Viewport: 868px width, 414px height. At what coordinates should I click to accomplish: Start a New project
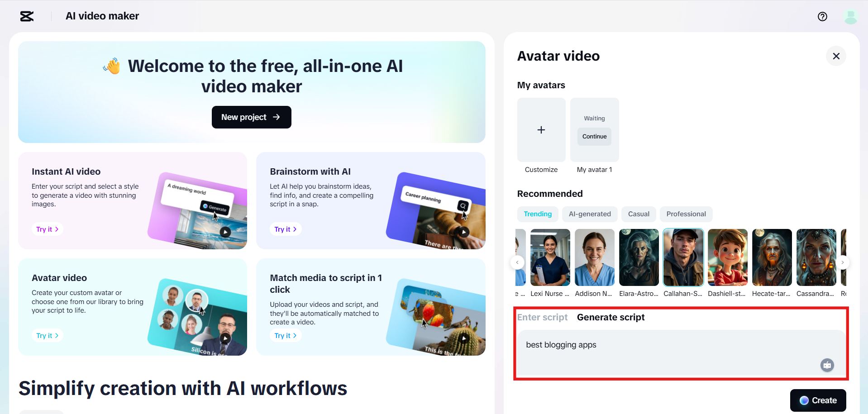pyautogui.click(x=251, y=117)
